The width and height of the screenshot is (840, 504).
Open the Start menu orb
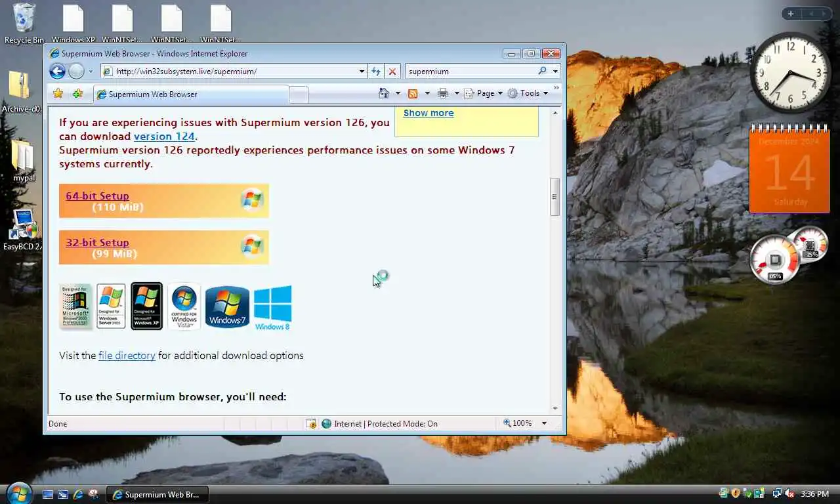[18, 492]
